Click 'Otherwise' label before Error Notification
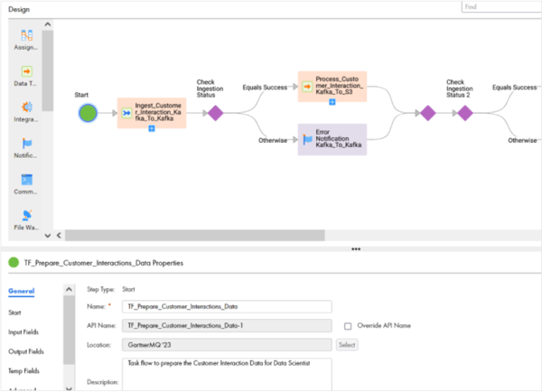This screenshot has height=392, width=542. point(273,140)
